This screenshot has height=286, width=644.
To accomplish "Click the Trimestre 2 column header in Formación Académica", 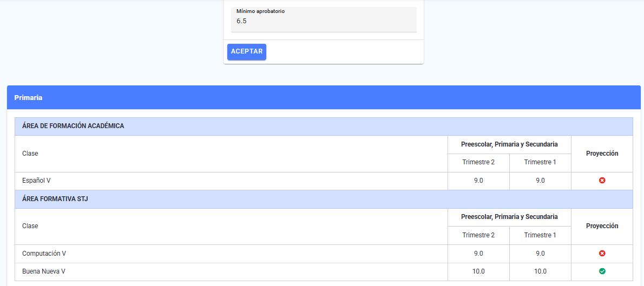I will click(x=478, y=162).
